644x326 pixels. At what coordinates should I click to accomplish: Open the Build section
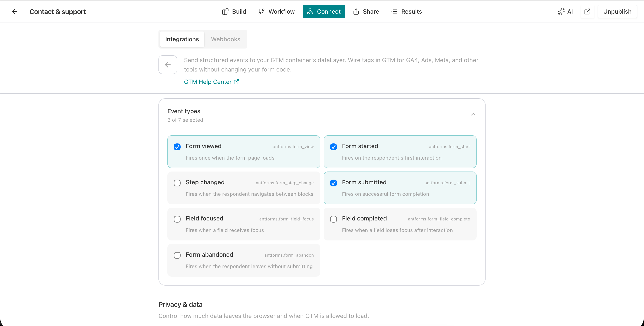pyautogui.click(x=234, y=11)
